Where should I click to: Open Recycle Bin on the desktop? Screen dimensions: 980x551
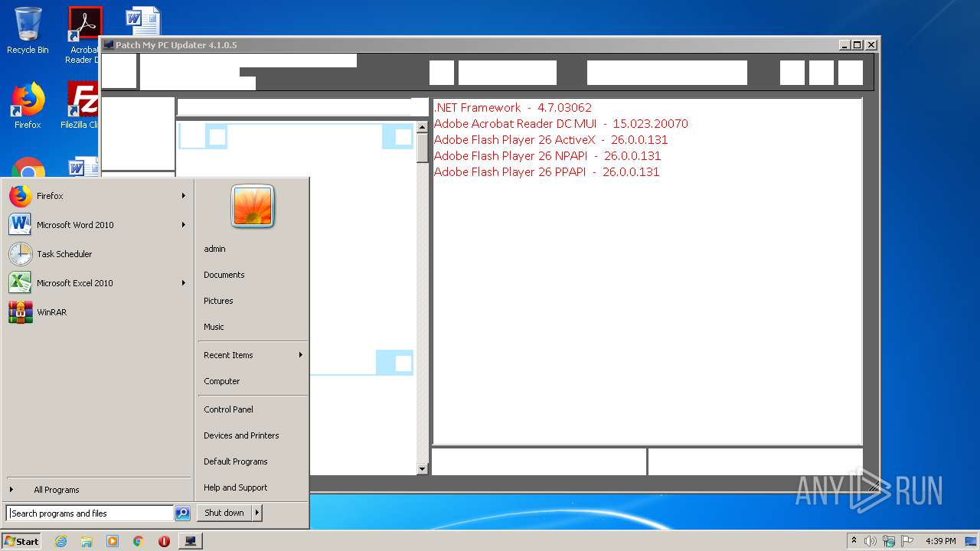[28, 31]
